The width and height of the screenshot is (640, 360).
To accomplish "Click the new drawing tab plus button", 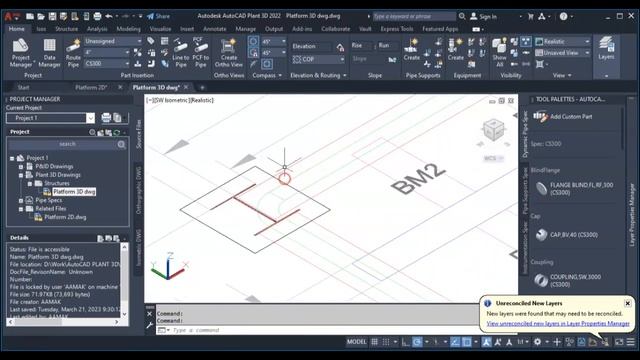I will pos(202,87).
